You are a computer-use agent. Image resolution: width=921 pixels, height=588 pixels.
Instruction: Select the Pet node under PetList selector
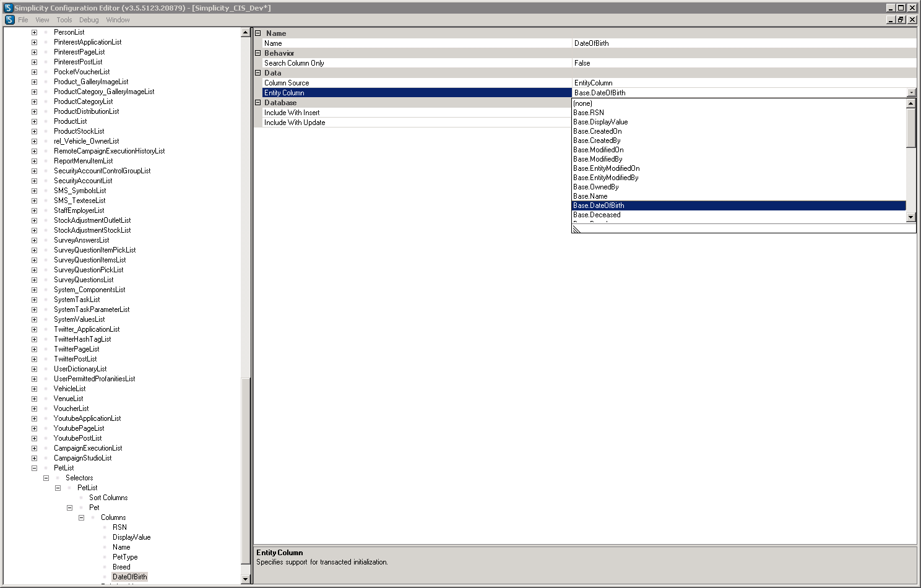94,508
